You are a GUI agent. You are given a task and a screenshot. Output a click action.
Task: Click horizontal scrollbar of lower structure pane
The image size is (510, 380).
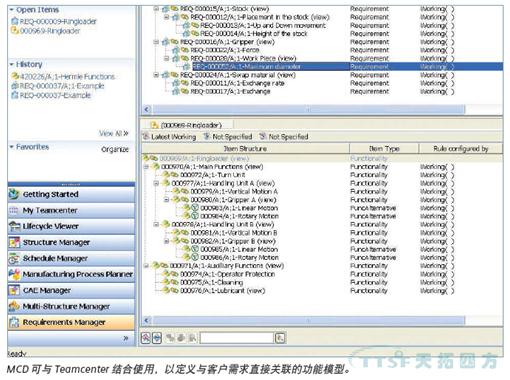click(308, 321)
